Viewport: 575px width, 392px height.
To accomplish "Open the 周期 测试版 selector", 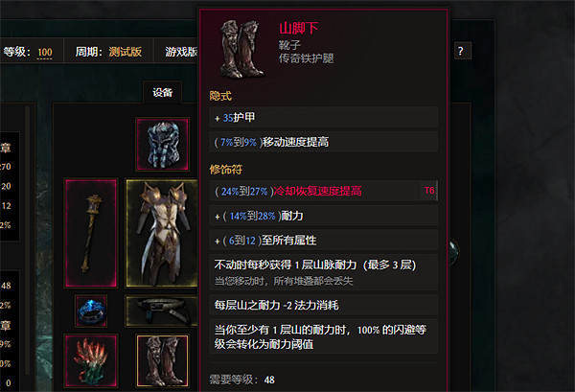I will pos(108,52).
